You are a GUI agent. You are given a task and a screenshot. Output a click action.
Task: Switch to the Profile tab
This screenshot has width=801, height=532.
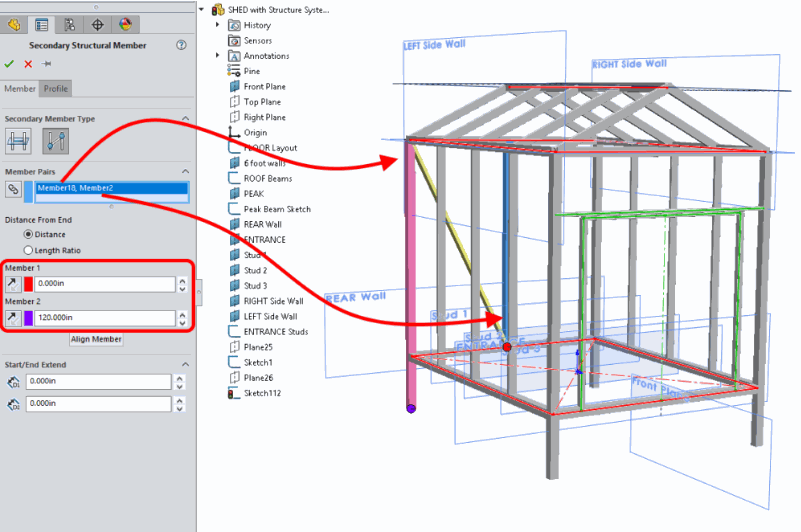click(x=56, y=89)
